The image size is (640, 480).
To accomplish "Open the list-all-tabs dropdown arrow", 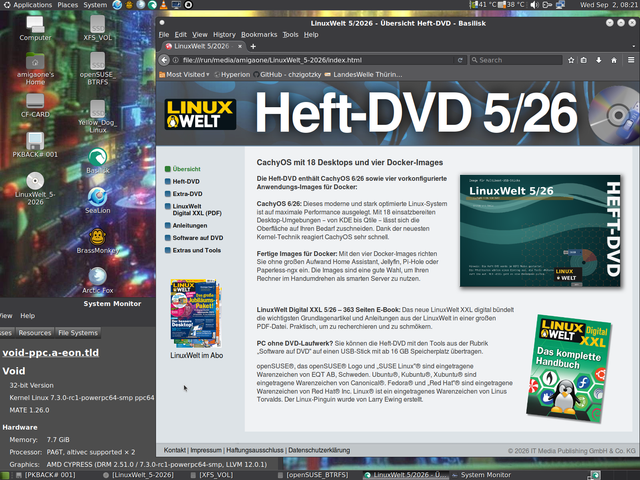I will pyautogui.click(x=633, y=46).
